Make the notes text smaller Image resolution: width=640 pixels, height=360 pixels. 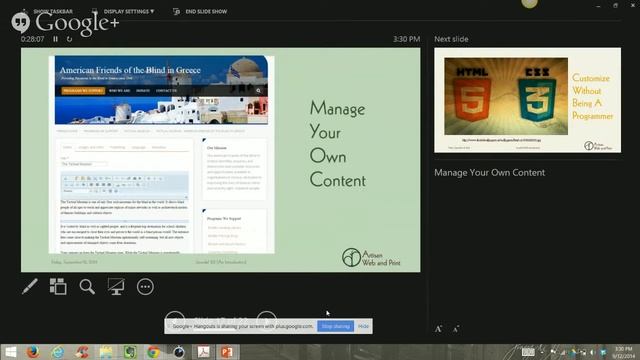pos(456,329)
